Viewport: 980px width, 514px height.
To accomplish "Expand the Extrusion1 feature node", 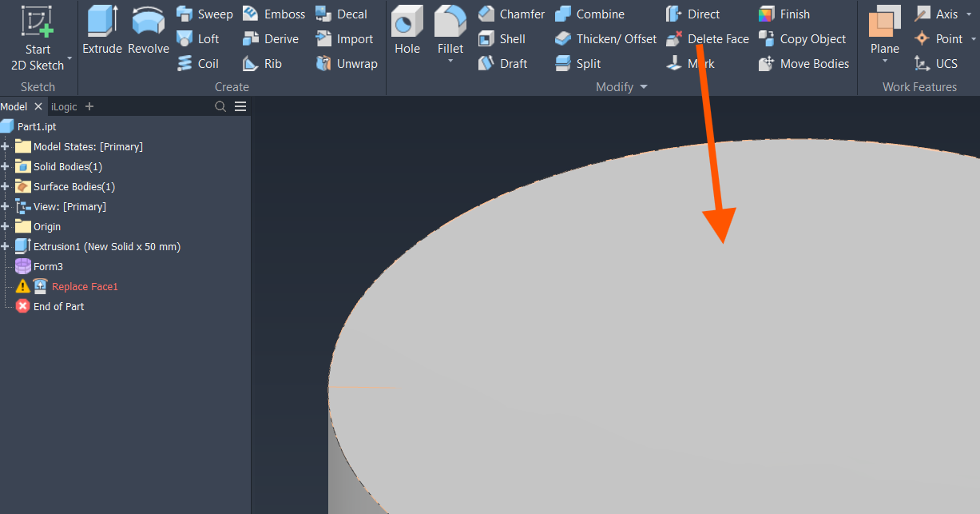I will click(6, 245).
